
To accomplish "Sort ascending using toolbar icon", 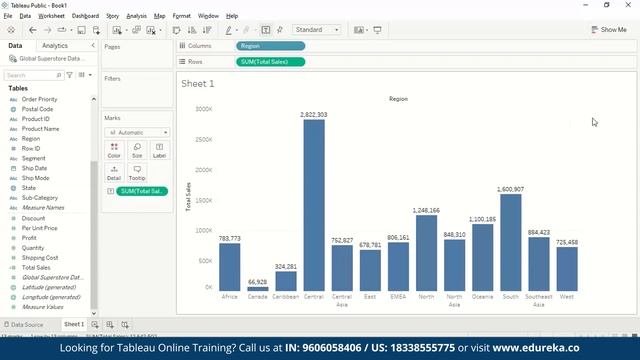I will (192, 30).
